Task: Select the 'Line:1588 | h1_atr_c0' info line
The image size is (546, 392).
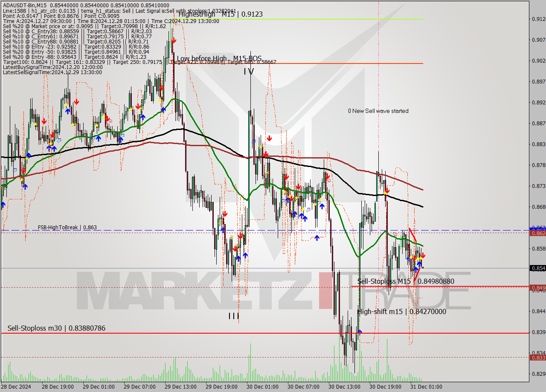Action: 119,11
